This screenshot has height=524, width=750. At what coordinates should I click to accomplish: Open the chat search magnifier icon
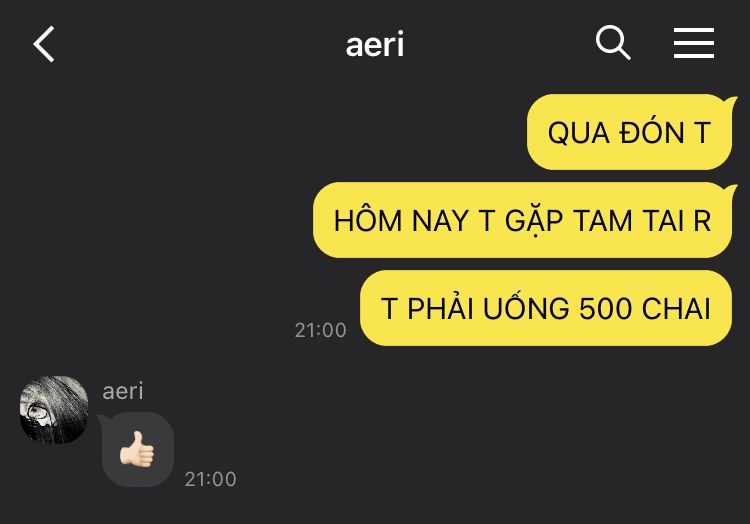[613, 43]
